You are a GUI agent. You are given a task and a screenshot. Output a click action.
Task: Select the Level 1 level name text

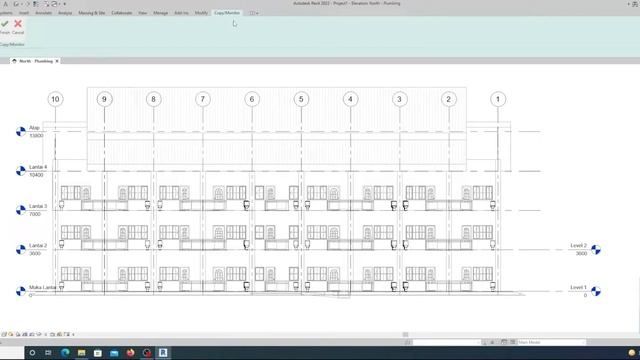point(578,287)
